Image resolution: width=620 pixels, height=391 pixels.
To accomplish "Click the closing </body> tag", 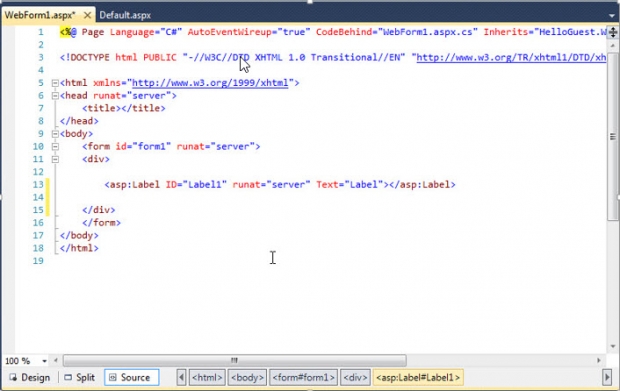I will (x=79, y=236).
